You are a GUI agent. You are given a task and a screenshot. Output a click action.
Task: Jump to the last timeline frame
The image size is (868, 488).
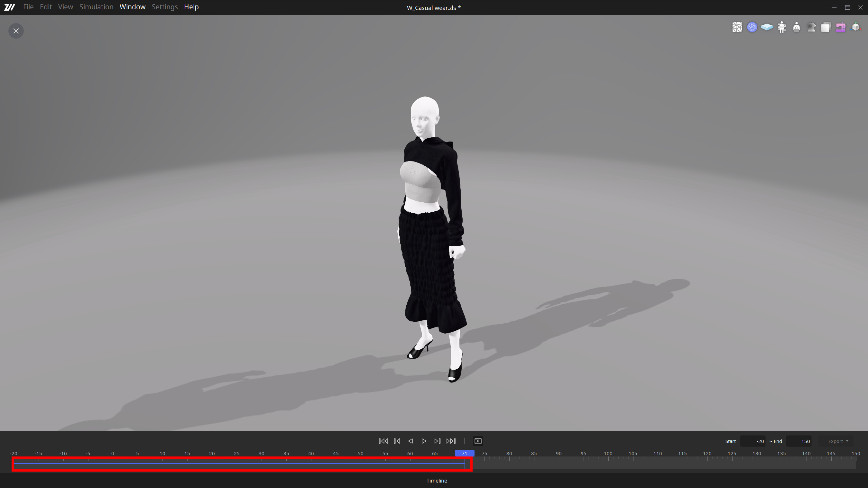(451, 441)
